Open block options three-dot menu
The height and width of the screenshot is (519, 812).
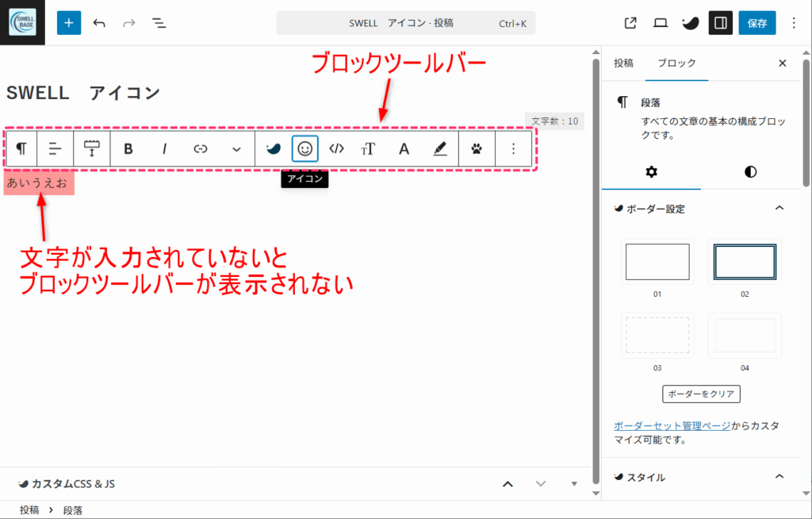point(513,149)
